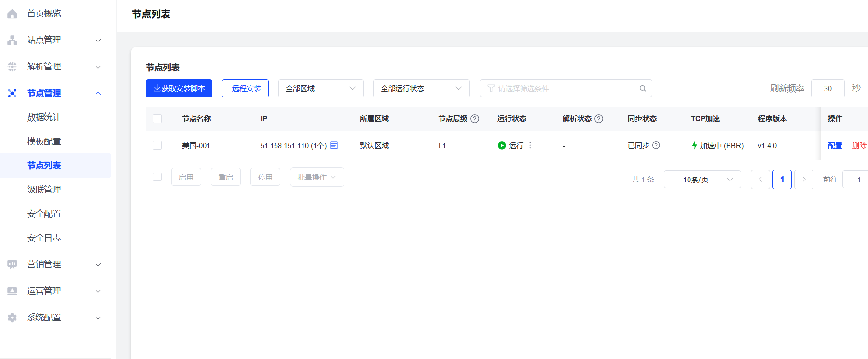Expand the 运营管理 menu chevron

[x=98, y=291]
